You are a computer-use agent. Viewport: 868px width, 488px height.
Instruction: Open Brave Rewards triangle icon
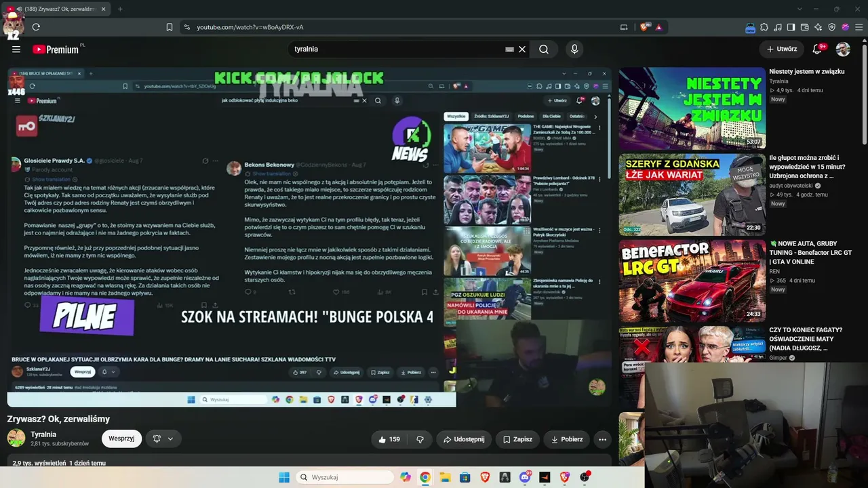pos(658,27)
